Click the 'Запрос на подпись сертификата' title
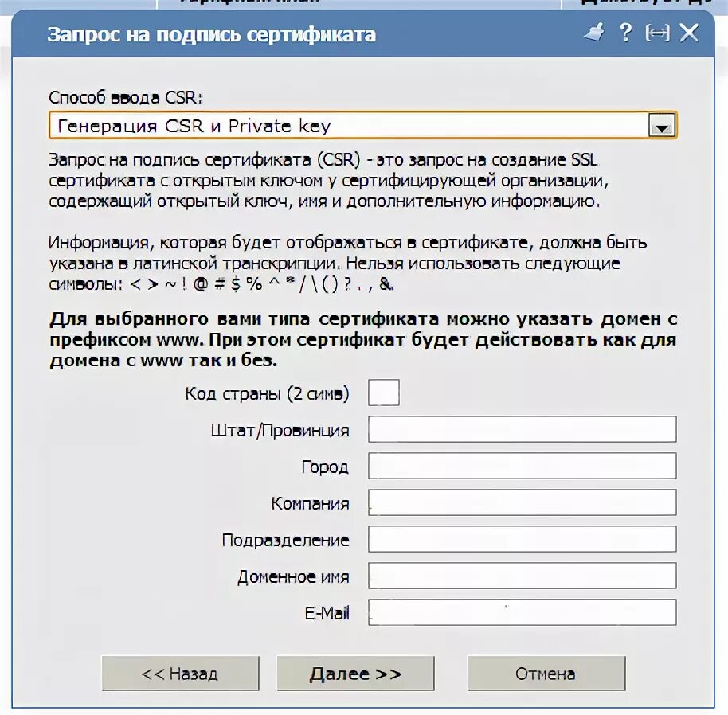The height and width of the screenshot is (715, 728). (x=211, y=35)
